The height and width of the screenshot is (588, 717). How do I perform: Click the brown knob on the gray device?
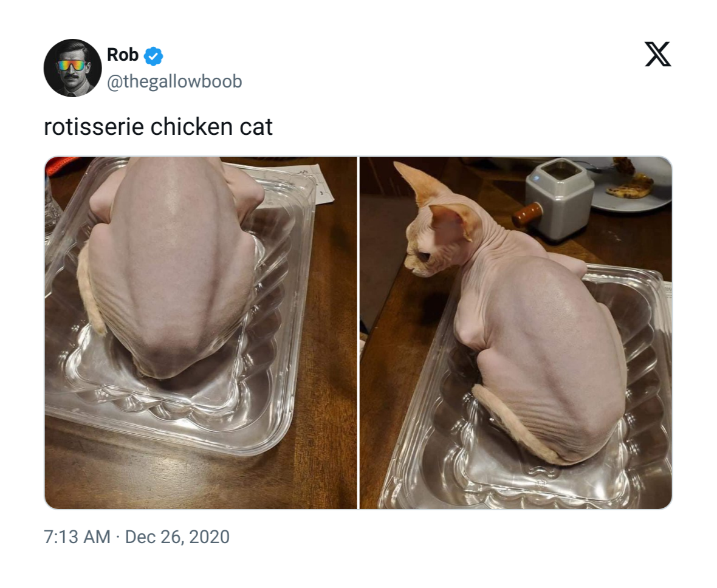pyautogui.click(x=527, y=215)
